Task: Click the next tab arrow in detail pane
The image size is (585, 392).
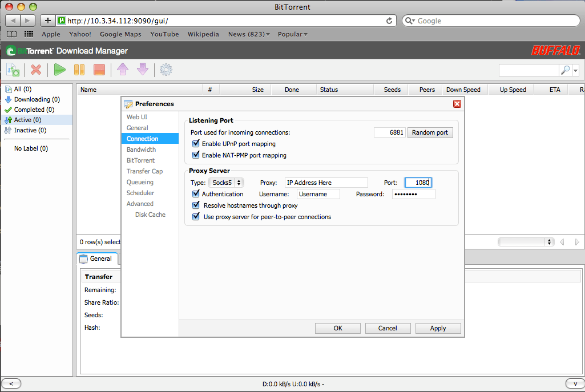Action: click(x=577, y=242)
